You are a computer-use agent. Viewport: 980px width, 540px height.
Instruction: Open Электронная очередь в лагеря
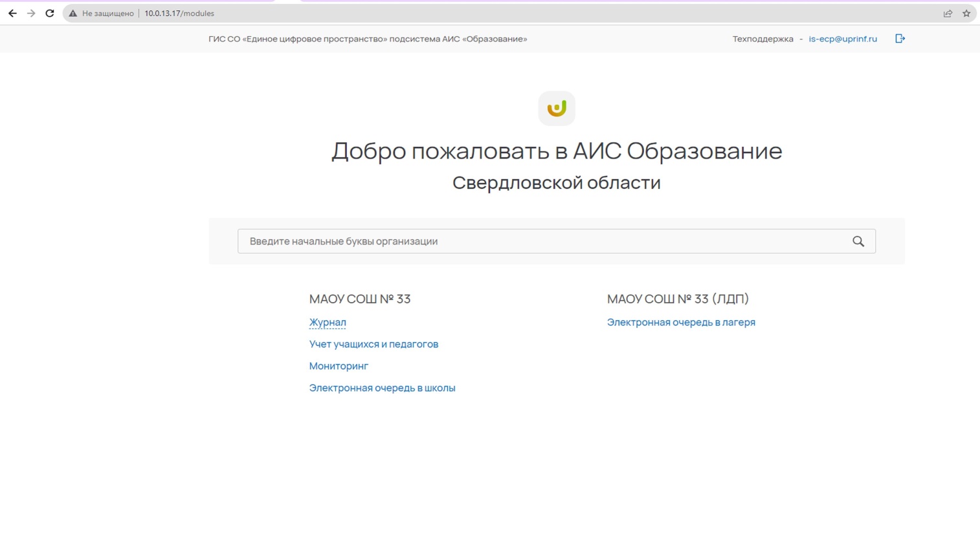click(681, 322)
